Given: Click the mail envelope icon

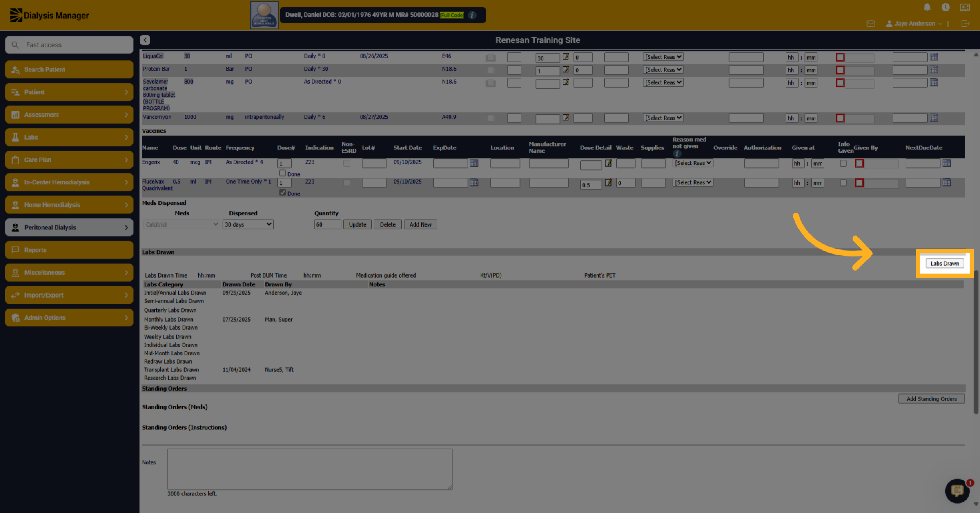Looking at the screenshot, I should point(871,24).
